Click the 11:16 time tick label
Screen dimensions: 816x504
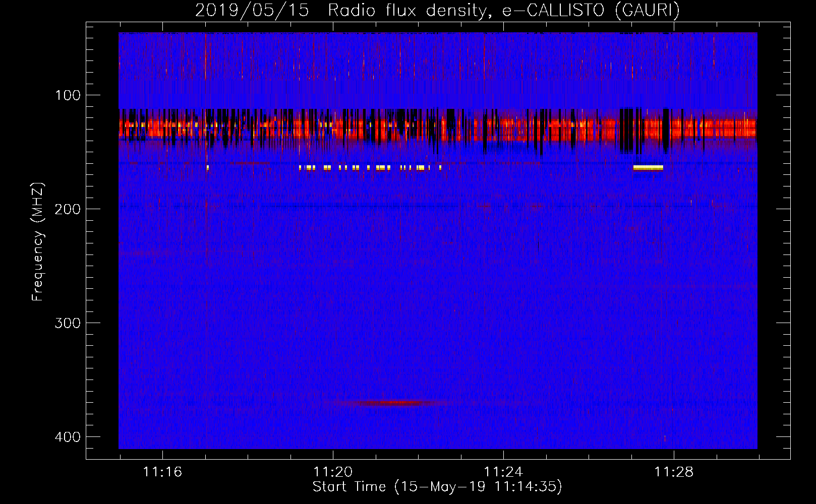coord(162,472)
